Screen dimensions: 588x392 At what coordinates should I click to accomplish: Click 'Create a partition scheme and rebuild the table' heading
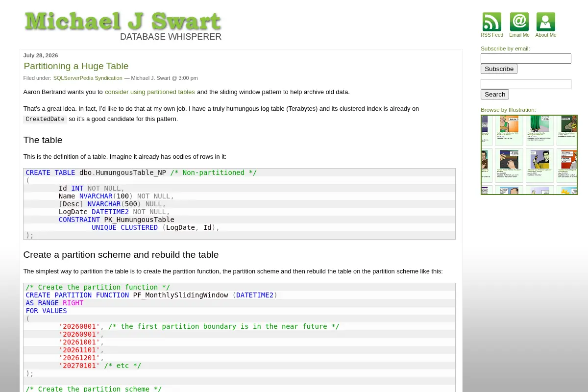pyautogui.click(x=121, y=255)
